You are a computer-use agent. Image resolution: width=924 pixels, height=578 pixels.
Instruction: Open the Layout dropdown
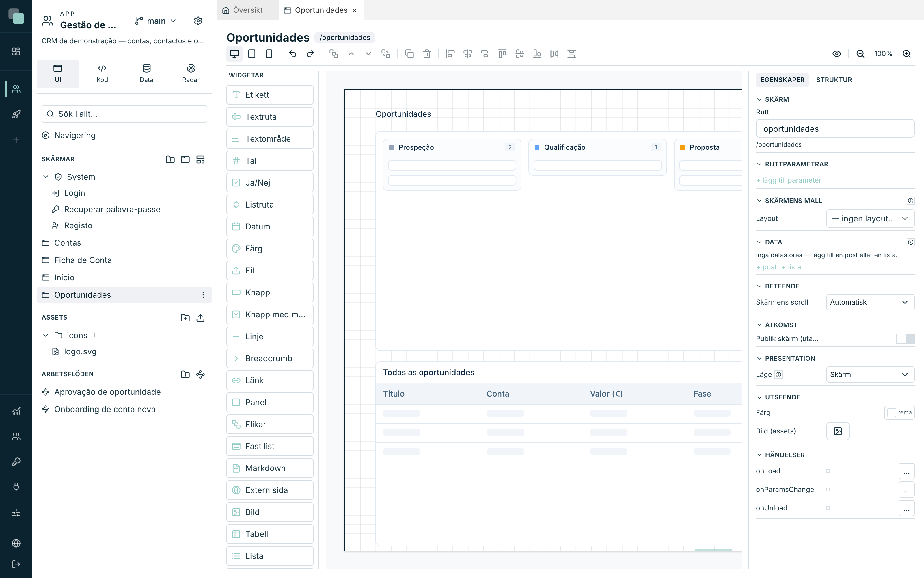coord(870,219)
